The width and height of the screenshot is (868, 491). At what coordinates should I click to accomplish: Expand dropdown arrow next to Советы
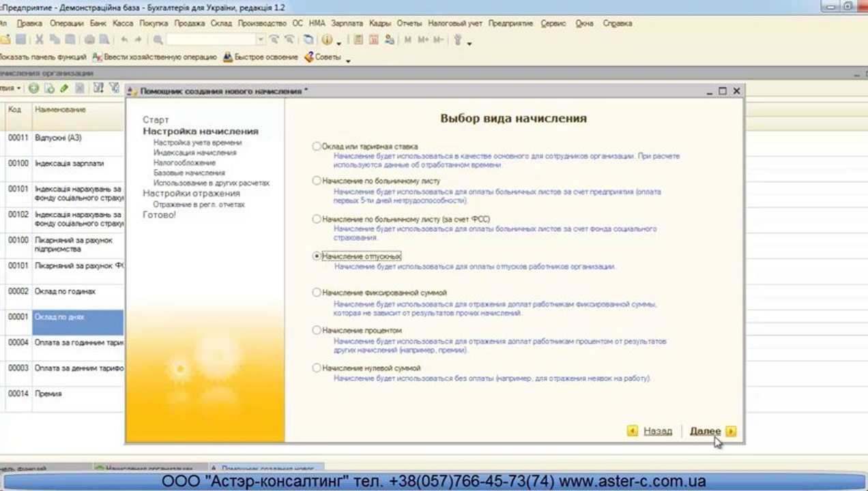coord(348,60)
